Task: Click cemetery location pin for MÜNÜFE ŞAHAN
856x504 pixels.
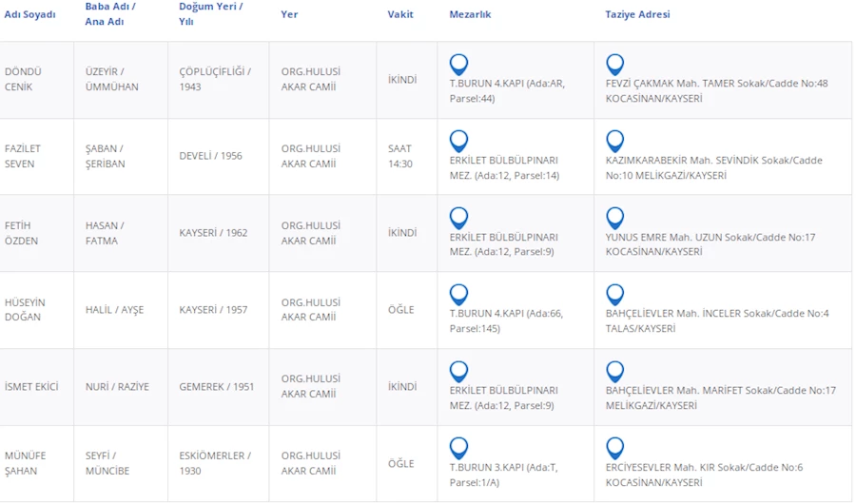Action: click(x=458, y=448)
